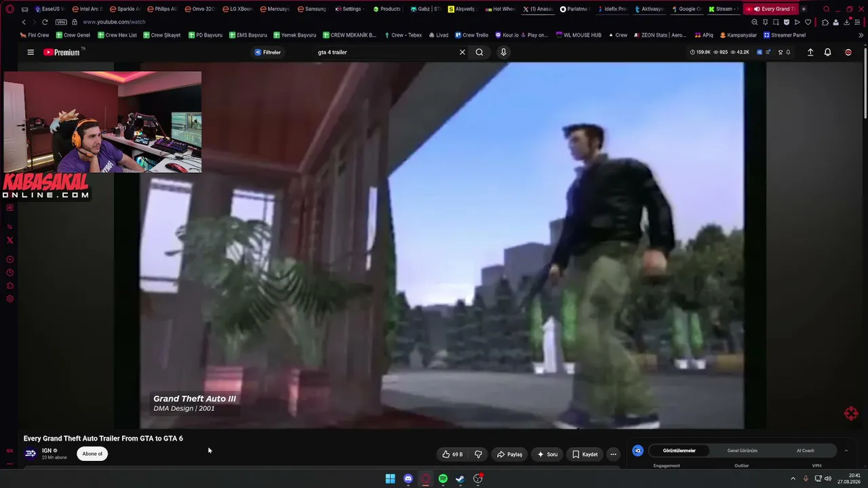This screenshot has height=488, width=868.
Task: Open the sidebar settings gear icon
Action: click(9, 299)
